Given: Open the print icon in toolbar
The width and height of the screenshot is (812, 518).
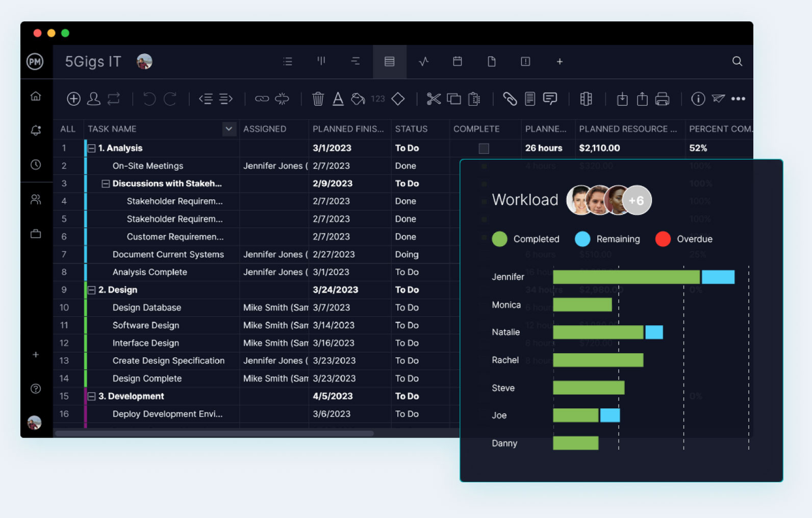Looking at the screenshot, I should coord(662,99).
